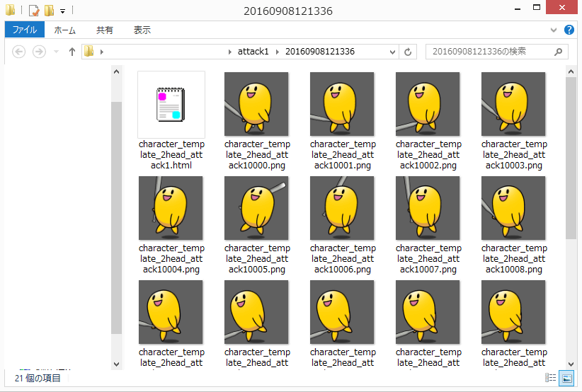Click the 21 個の項目 status text

(38, 378)
